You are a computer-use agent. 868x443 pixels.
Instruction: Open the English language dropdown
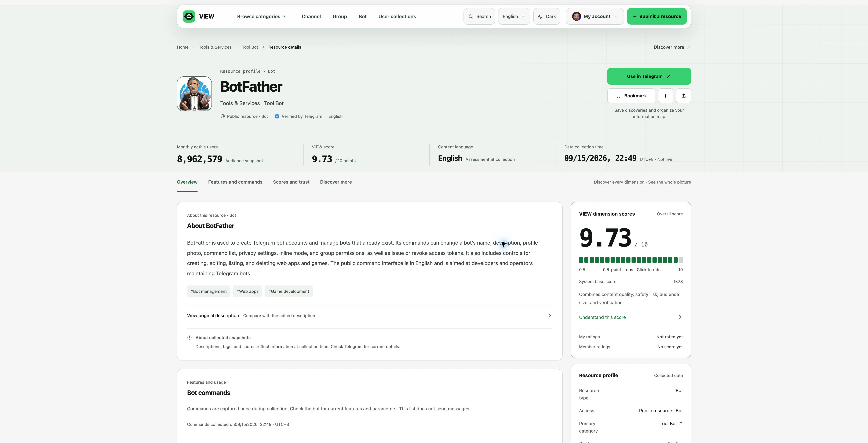514,16
